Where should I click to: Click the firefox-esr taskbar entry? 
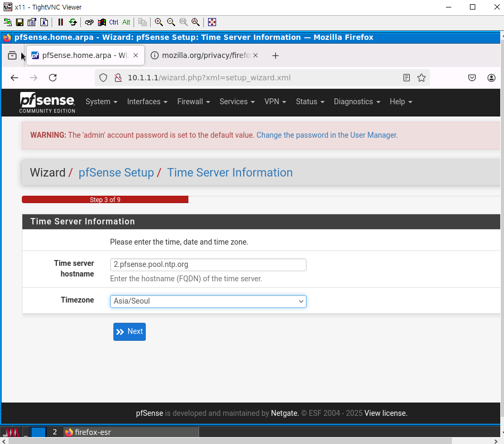coord(131,432)
